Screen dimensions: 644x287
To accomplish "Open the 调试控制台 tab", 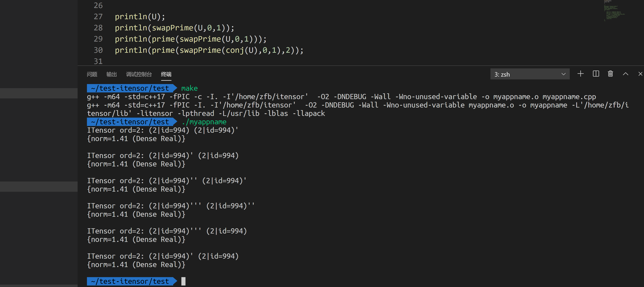I will point(139,74).
